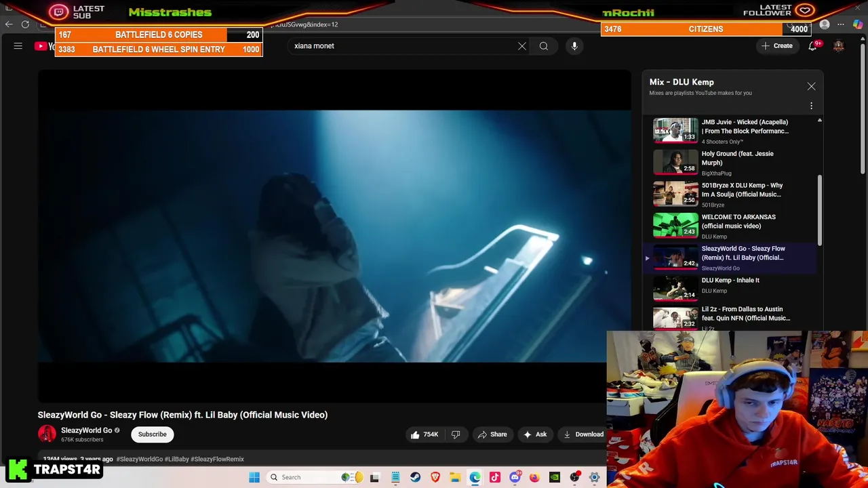This screenshot has height=488, width=868.
Task: Subscribe to SleazyWorld Go
Action: (153, 434)
